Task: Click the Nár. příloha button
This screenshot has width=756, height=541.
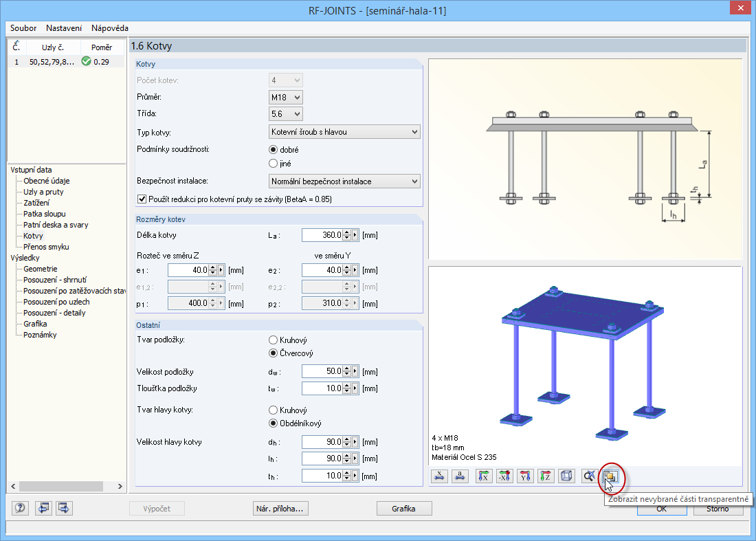Action: click(280, 509)
